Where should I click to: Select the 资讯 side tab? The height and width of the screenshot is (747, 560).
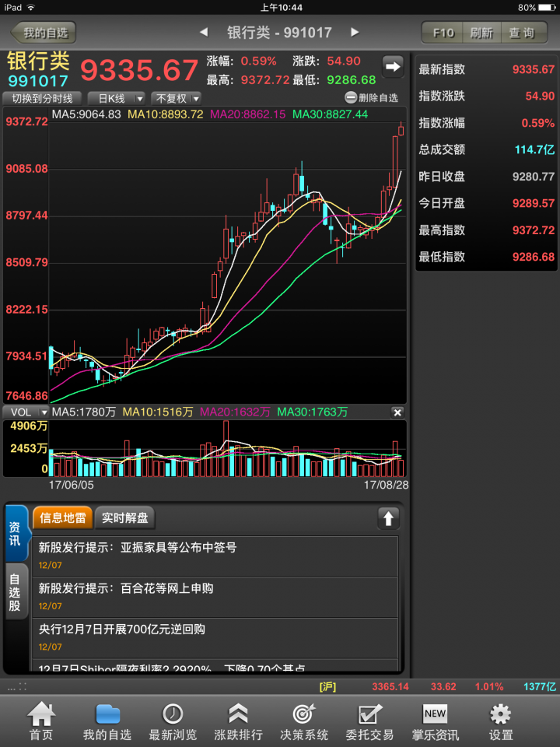coord(15,534)
